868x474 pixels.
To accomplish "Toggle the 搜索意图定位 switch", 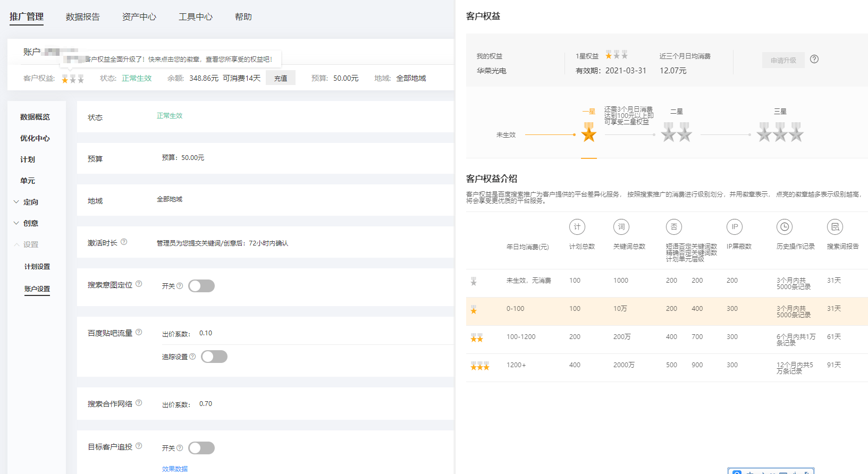I will click(201, 286).
